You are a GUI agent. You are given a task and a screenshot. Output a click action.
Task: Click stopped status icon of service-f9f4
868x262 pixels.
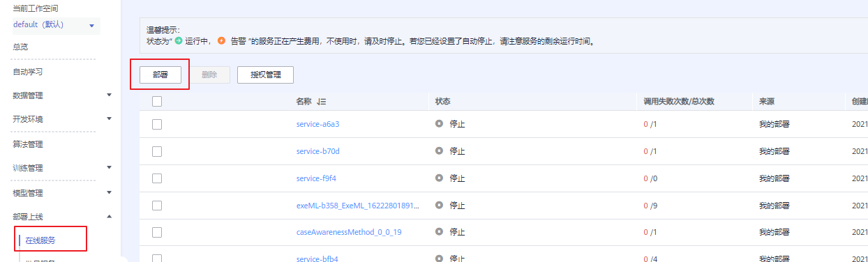coord(440,178)
